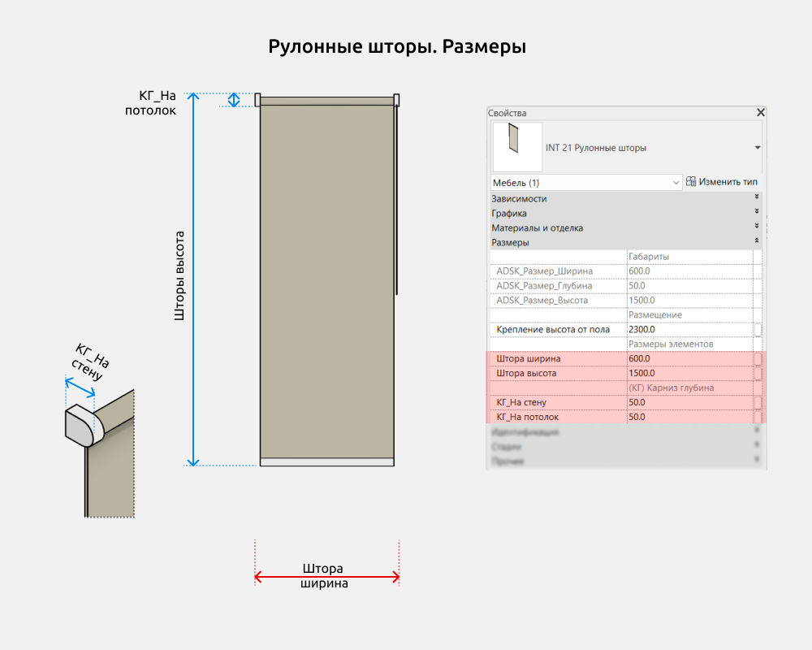Click the associate button for КГ_На потолок row
This screenshot has width=812, height=650.
tap(758, 417)
